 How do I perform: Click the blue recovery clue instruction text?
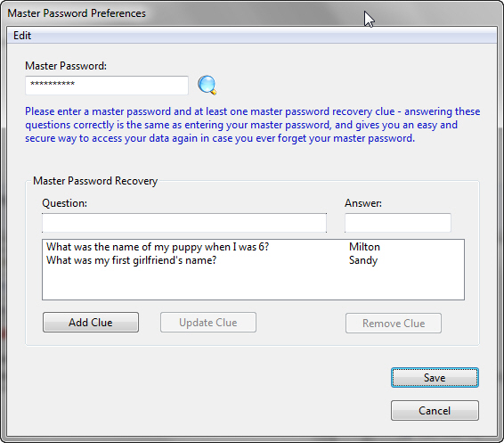[253, 125]
